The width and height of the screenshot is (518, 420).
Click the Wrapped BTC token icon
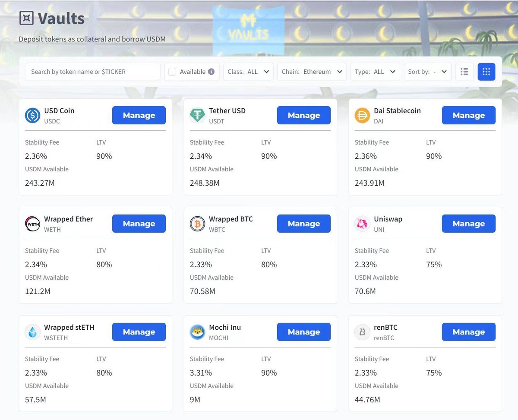[197, 224]
